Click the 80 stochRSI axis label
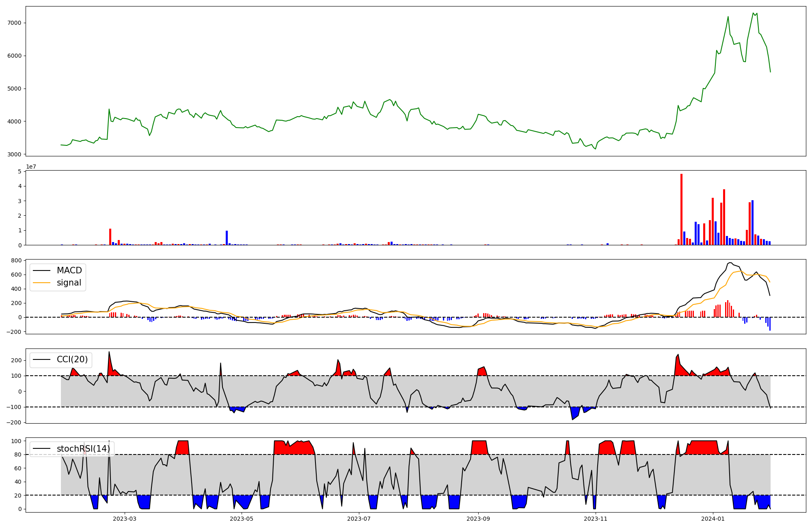812x528 pixels. pyautogui.click(x=18, y=455)
